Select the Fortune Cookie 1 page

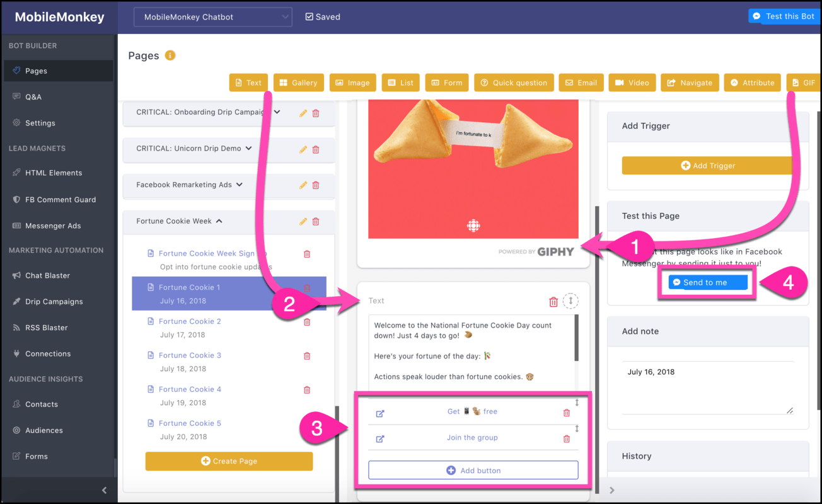(229, 294)
